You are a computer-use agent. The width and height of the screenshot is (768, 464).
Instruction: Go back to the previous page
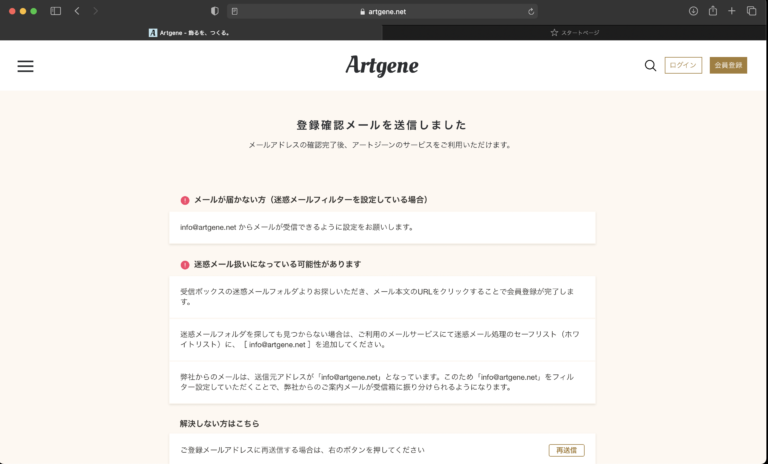[x=77, y=11]
